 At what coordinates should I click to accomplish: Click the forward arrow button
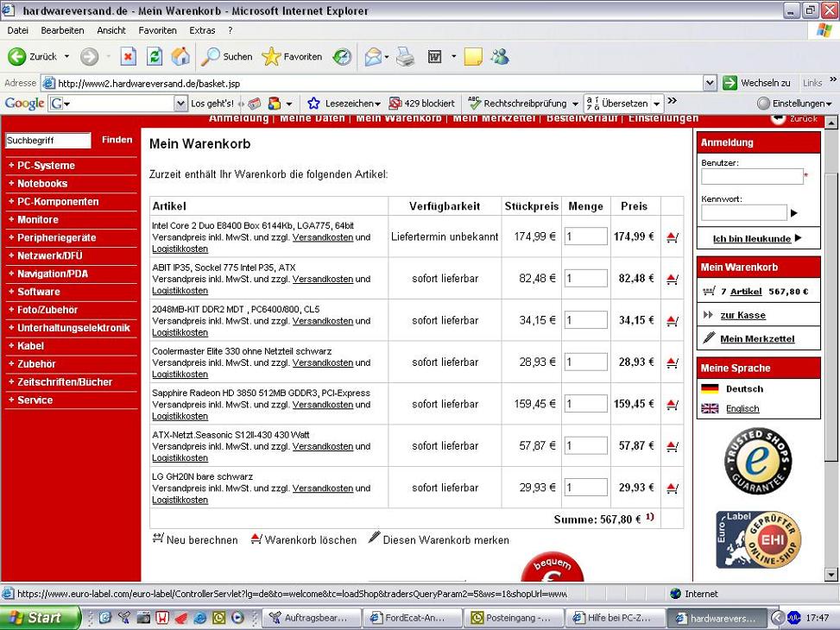pyautogui.click(x=90, y=56)
